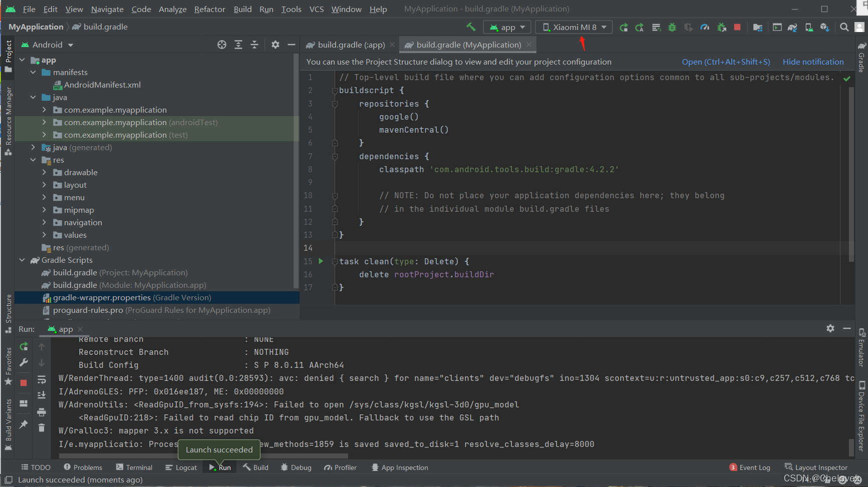Screen dimensions: 868x487
Task: Click Sync Project with Gradle Files icon
Action: point(792,27)
